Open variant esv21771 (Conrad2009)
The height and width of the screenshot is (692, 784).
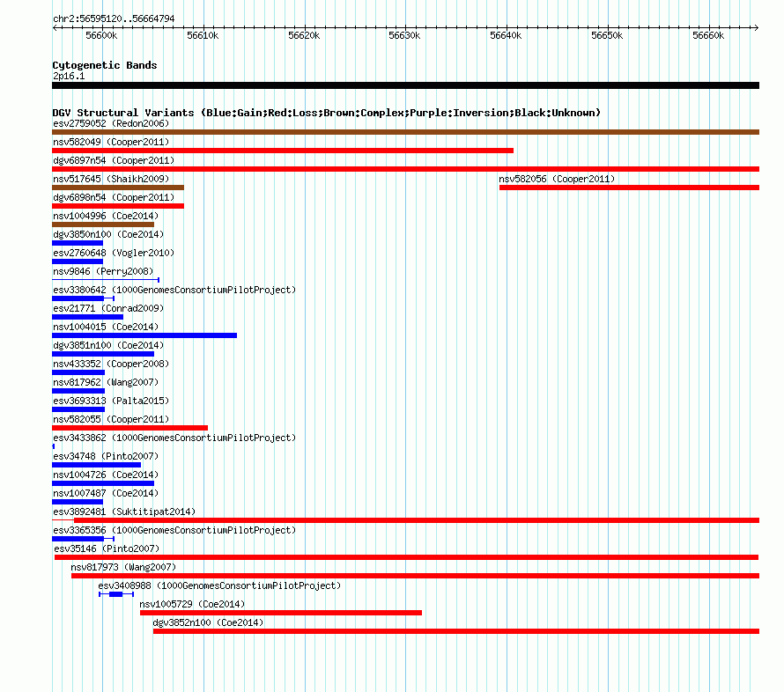coord(108,308)
